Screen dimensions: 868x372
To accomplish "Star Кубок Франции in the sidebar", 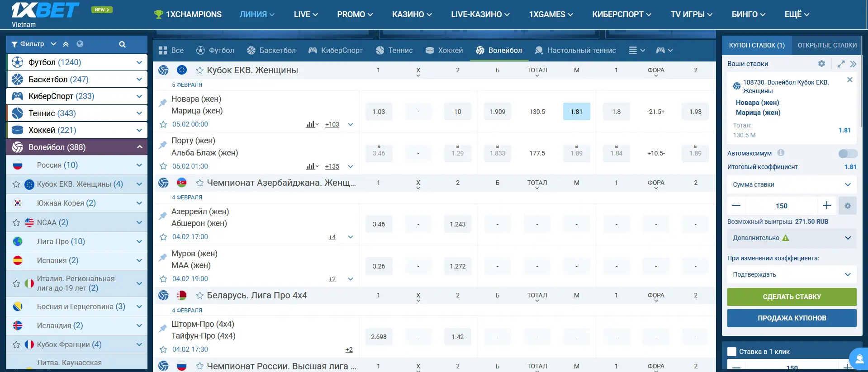I will coord(16,344).
